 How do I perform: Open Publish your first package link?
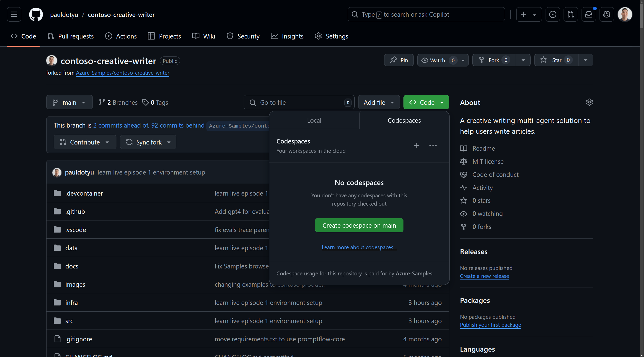tap(490, 325)
